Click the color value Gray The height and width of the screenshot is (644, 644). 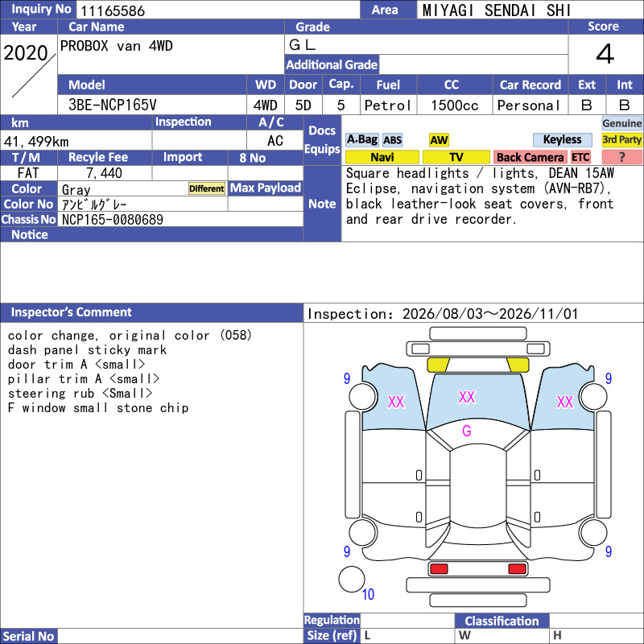pyautogui.click(x=76, y=190)
